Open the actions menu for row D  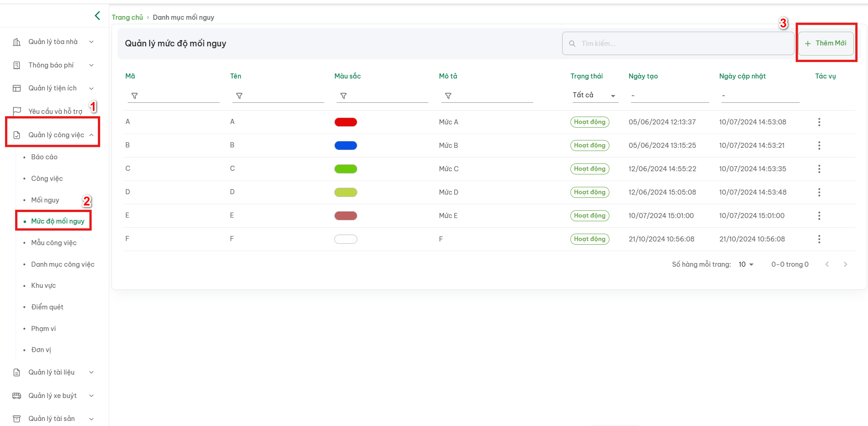point(819,192)
